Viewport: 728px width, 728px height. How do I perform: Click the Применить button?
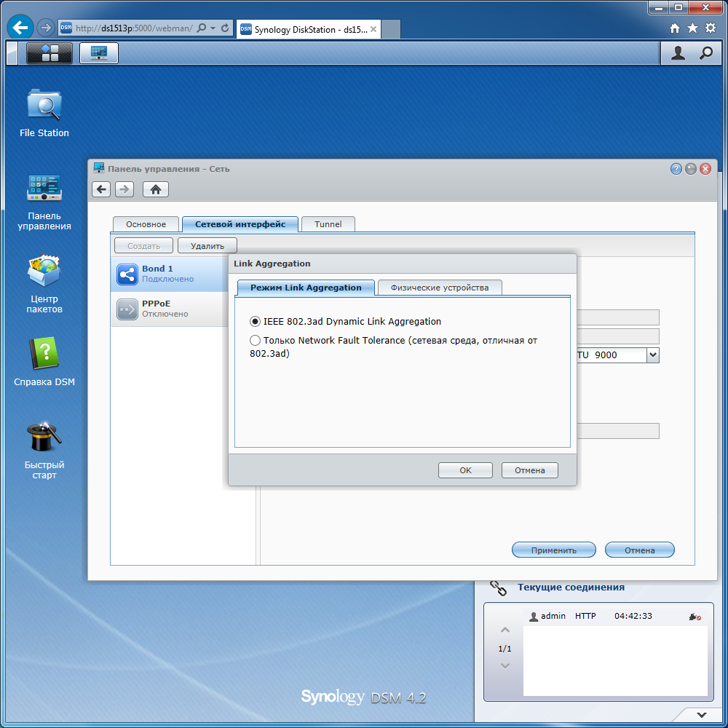[554, 550]
